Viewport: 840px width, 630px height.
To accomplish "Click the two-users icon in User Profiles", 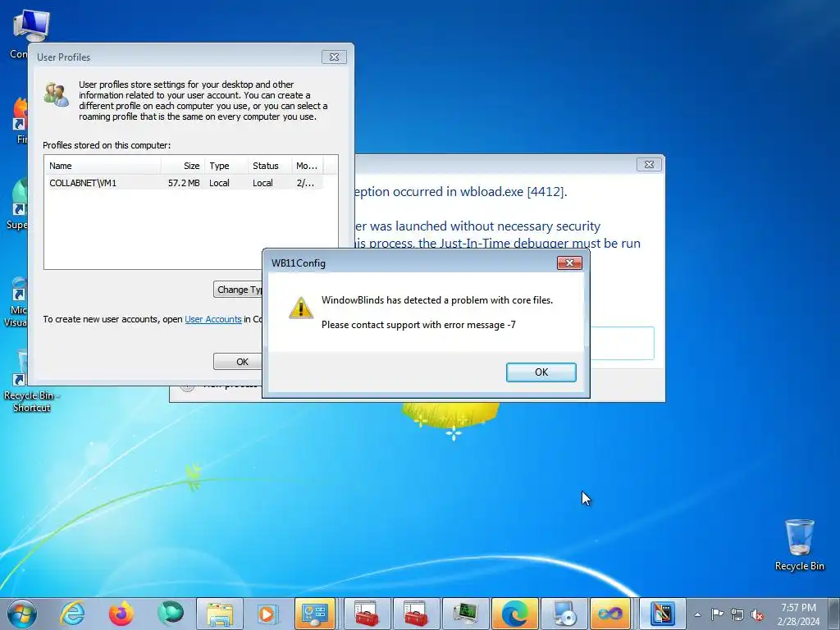I will pyautogui.click(x=57, y=94).
